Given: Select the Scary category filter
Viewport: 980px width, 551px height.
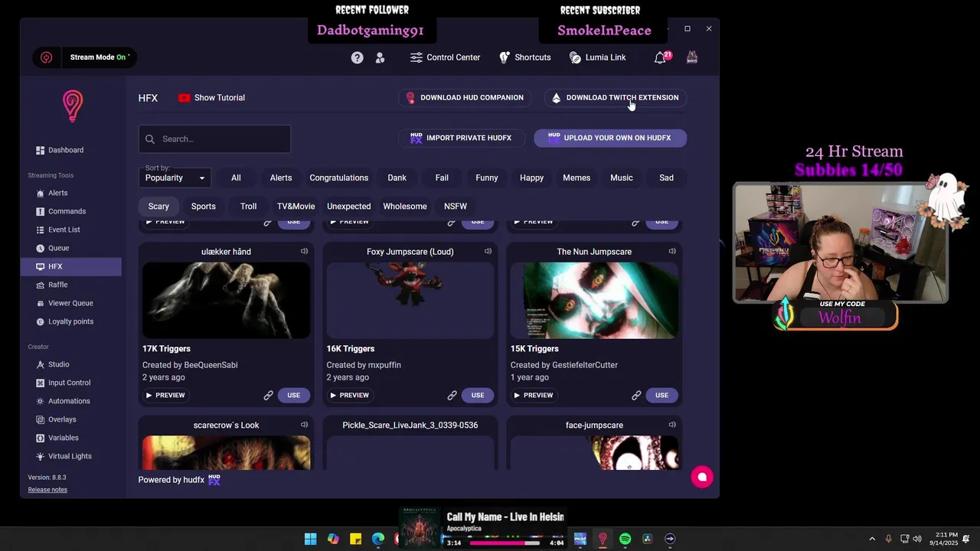Looking at the screenshot, I should (158, 206).
